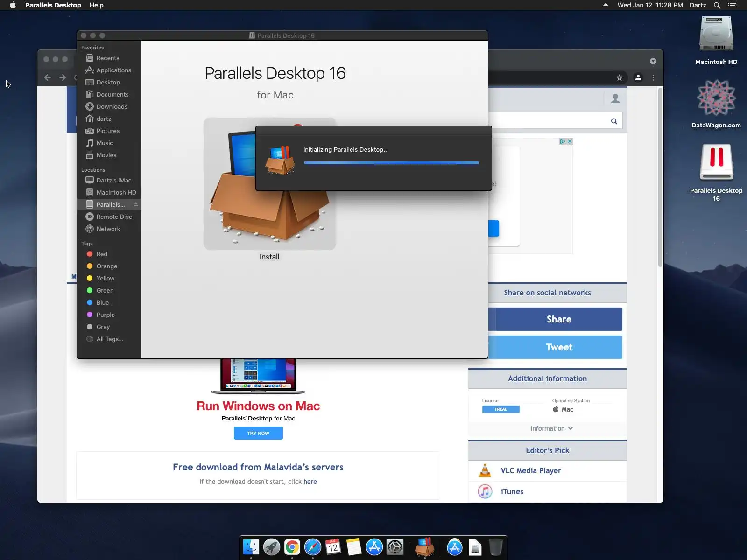Screen dimensions: 747x560
Task: Click the Malavida user account icon
Action: (x=615, y=98)
